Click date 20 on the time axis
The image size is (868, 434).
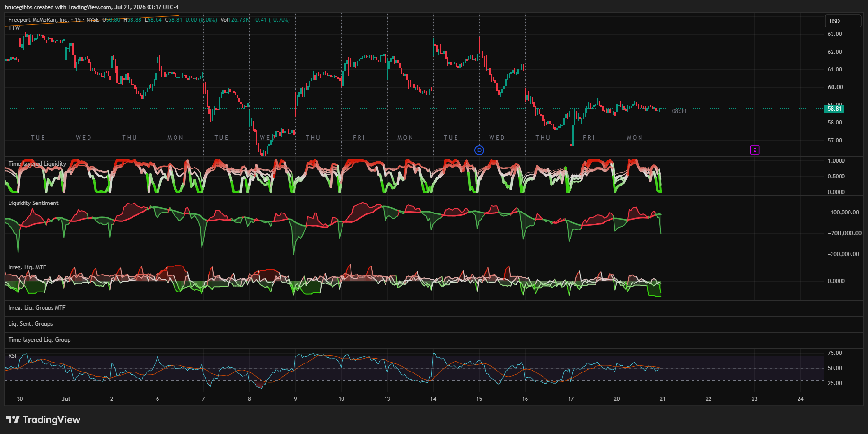click(x=616, y=399)
